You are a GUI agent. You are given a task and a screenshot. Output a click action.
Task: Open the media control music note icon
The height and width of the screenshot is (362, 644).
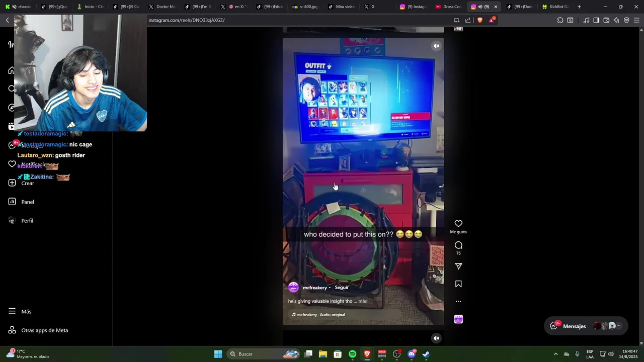pos(586,20)
